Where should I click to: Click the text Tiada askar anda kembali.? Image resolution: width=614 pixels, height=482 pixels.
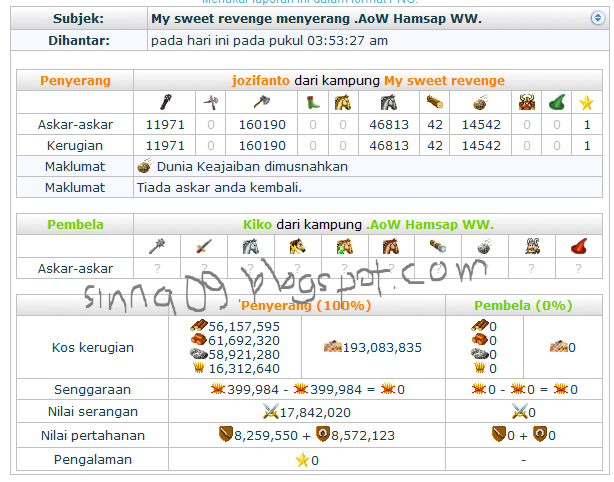click(219, 188)
